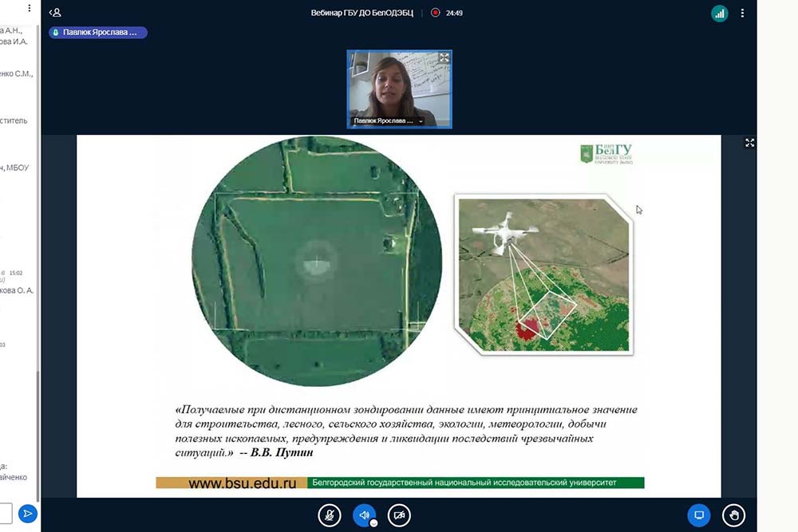Start screen sharing with monitor button
This screenshot has height=532, width=798.
click(699, 515)
